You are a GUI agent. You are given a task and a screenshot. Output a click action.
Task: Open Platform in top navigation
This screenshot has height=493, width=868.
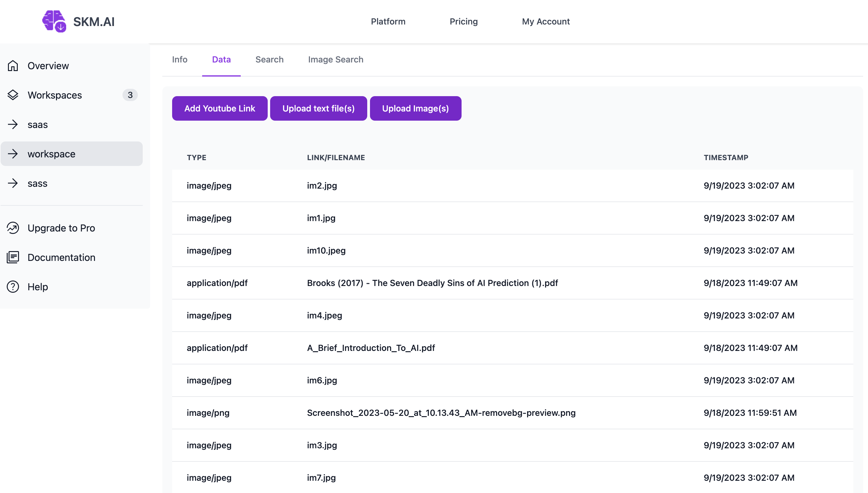(388, 22)
